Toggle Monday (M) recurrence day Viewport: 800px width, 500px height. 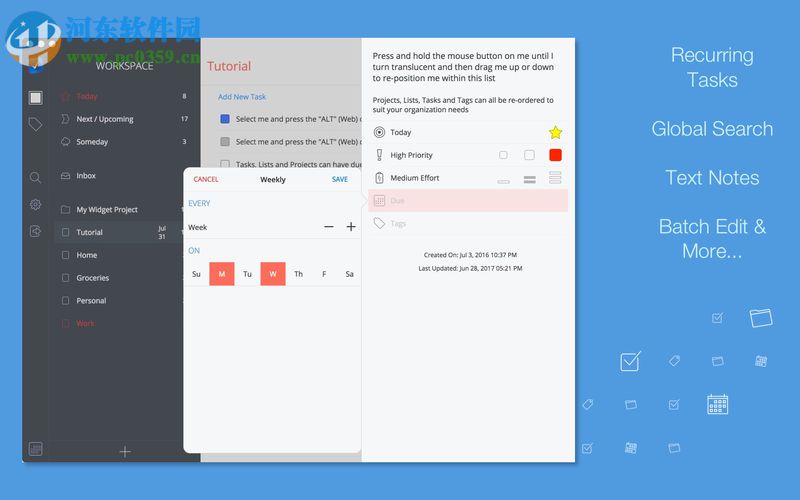[222, 274]
